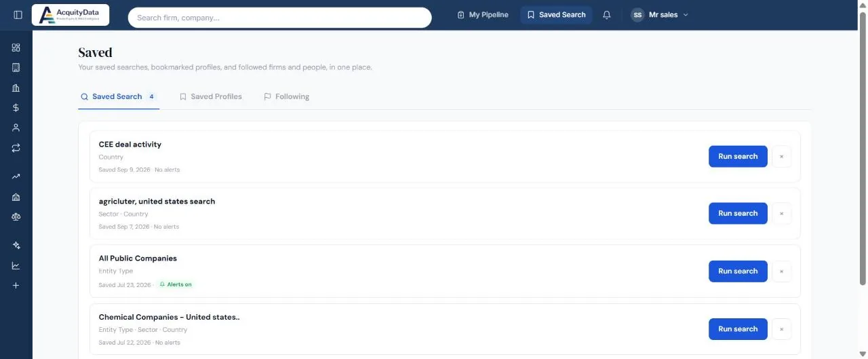Image resolution: width=868 pixels, height=359 pixels.
Task: Open the AI sparkle icon in sidebar
Action: [x=16, y=246]
